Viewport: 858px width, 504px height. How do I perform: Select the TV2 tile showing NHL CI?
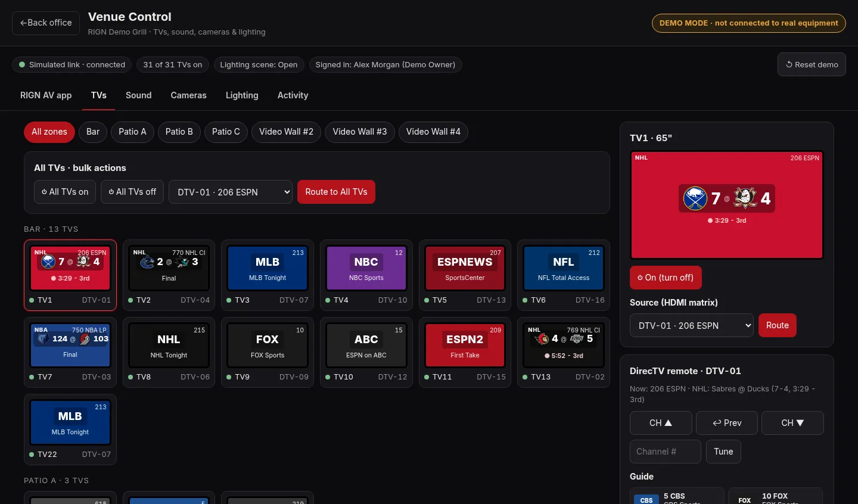169,275
